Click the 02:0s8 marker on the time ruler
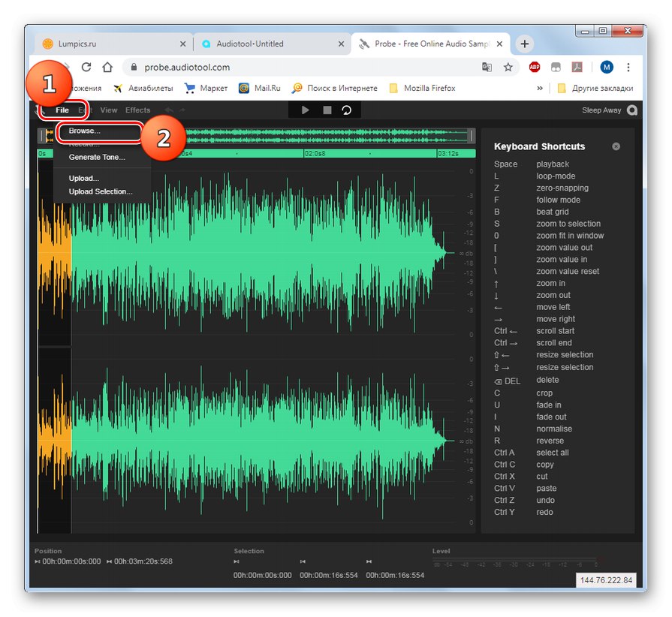 click(315, 153)
